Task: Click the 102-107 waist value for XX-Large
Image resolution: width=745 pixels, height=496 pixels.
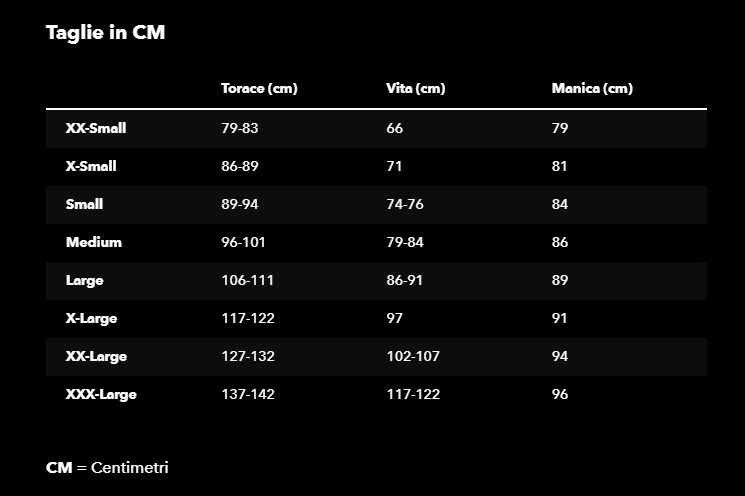Action: pyautogui.click(x=413, y=356)
